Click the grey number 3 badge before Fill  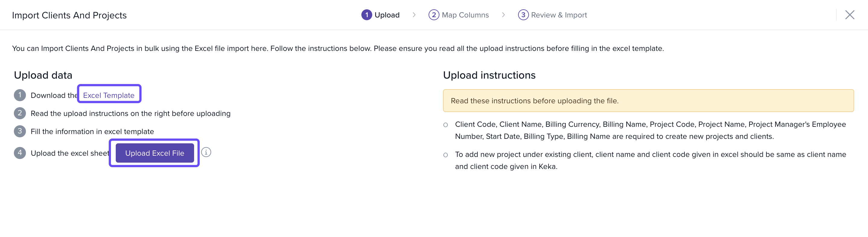click(20, 131)
